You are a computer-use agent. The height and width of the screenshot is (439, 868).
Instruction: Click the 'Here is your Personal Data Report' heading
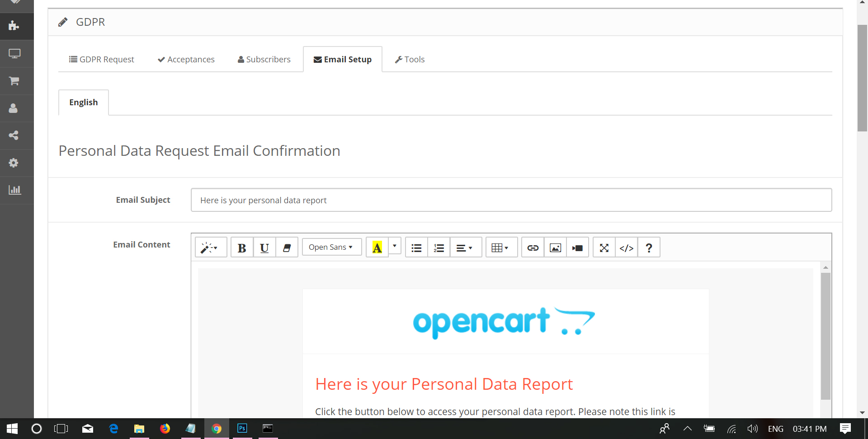click(x=444, y=384)
